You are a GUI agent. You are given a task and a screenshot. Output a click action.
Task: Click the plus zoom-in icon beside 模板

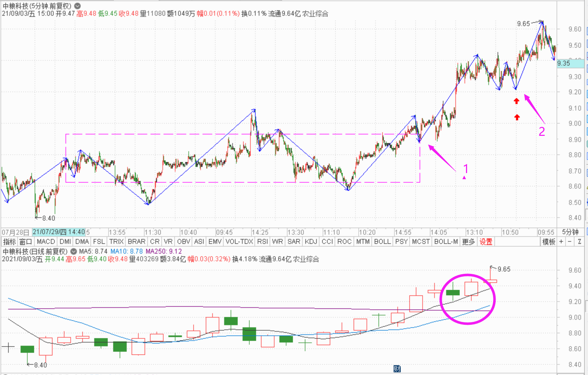pyautogui.click(x=561, y=242)
